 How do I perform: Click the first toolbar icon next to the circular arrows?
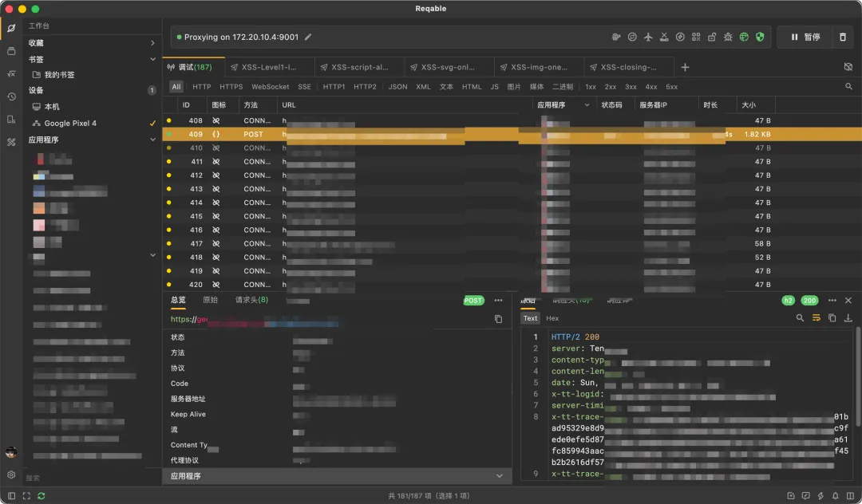coord(616,37)
